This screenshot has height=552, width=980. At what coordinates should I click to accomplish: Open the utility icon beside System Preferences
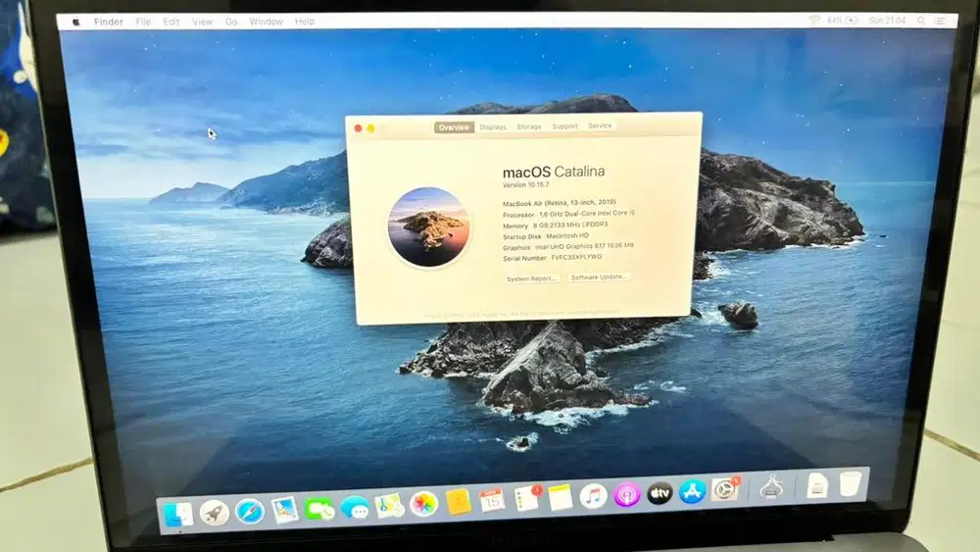pos(772,487)
